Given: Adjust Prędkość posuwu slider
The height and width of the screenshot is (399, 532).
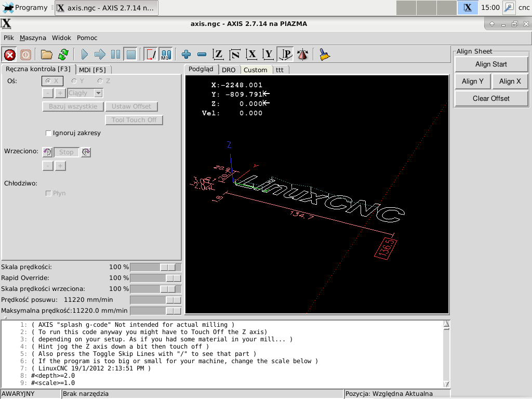Looking at the screenshot, I should pos(156,300).
